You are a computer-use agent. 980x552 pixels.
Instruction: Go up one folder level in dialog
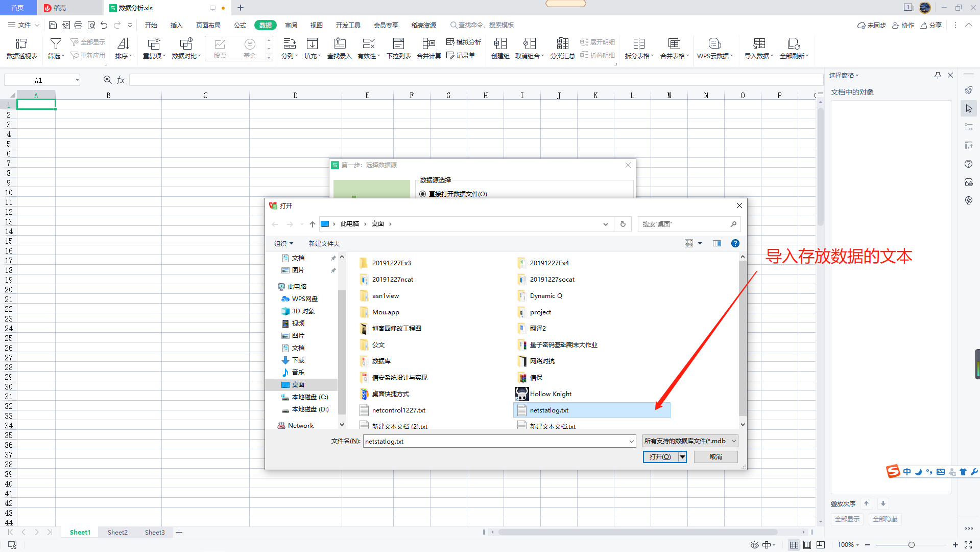[312, 224]
